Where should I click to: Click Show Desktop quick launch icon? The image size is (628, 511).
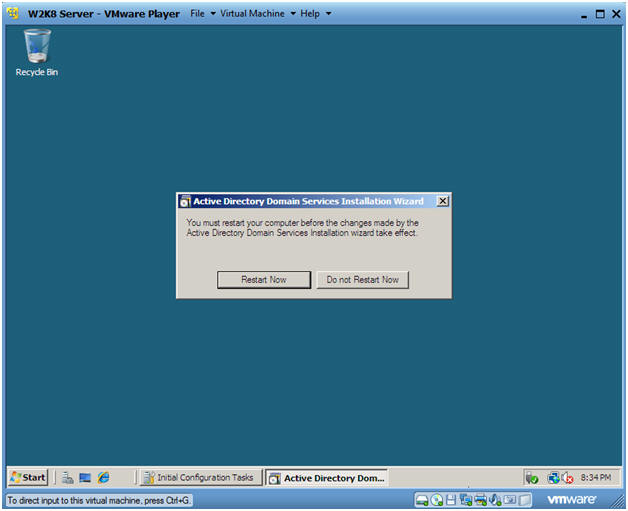pyautogui.click(x=85, y=477)
